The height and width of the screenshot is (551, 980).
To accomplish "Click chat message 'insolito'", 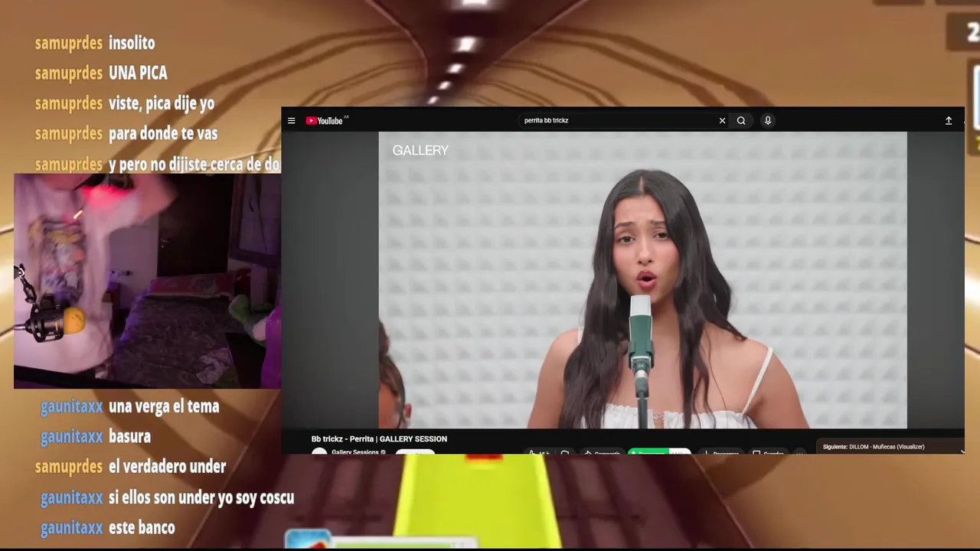I will (132, 43).
